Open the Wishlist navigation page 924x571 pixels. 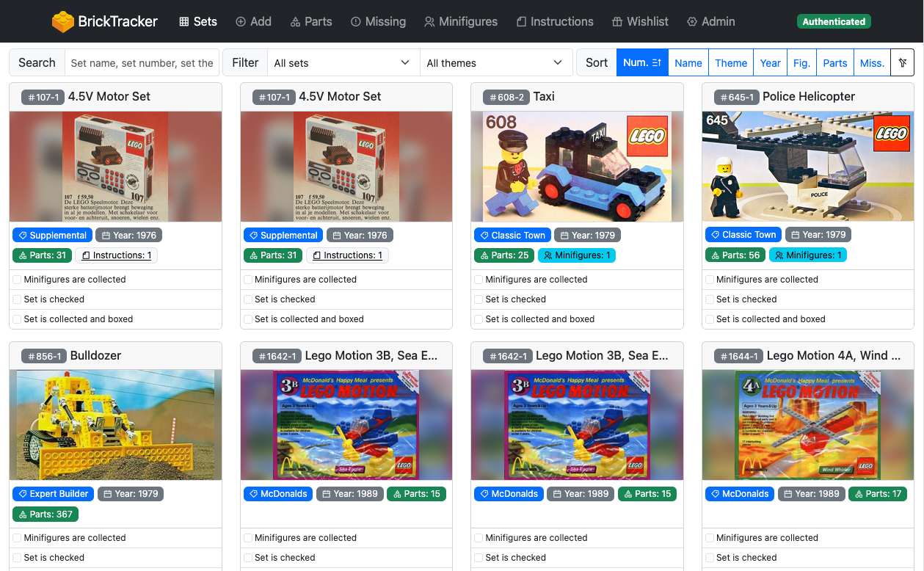pos(640,22)
